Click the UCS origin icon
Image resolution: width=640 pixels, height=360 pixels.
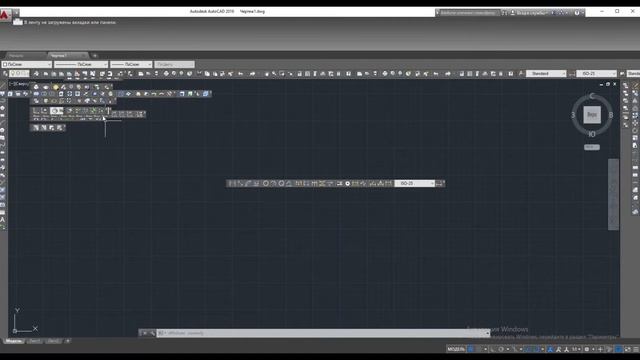[x=15, y=331]
